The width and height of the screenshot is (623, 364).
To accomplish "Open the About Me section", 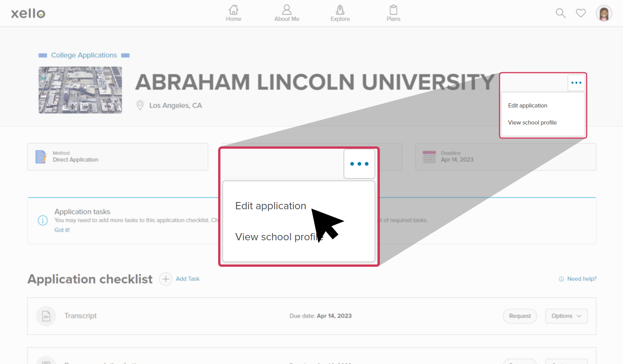I will point(287,13).
